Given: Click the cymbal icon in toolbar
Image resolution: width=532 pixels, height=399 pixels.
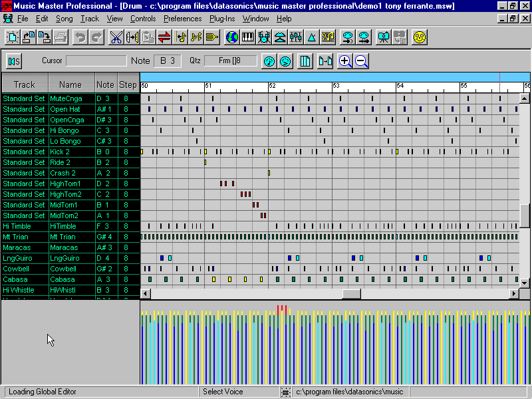Looking at the screenshot, I should coord(279,37).
